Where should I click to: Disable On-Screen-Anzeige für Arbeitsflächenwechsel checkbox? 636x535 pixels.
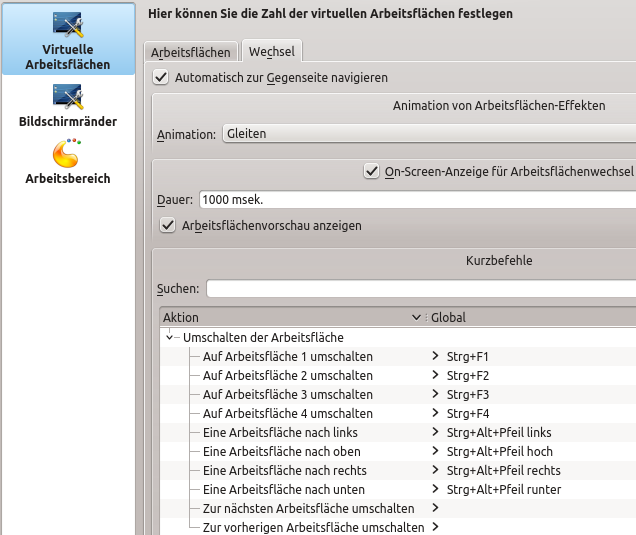[372, 172]
